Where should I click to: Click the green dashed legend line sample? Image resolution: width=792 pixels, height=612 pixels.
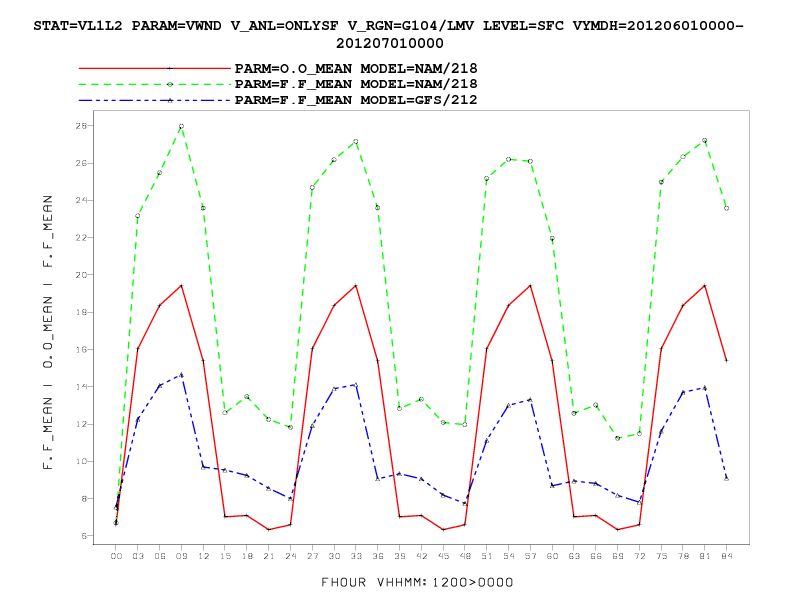tap(155, 84)
